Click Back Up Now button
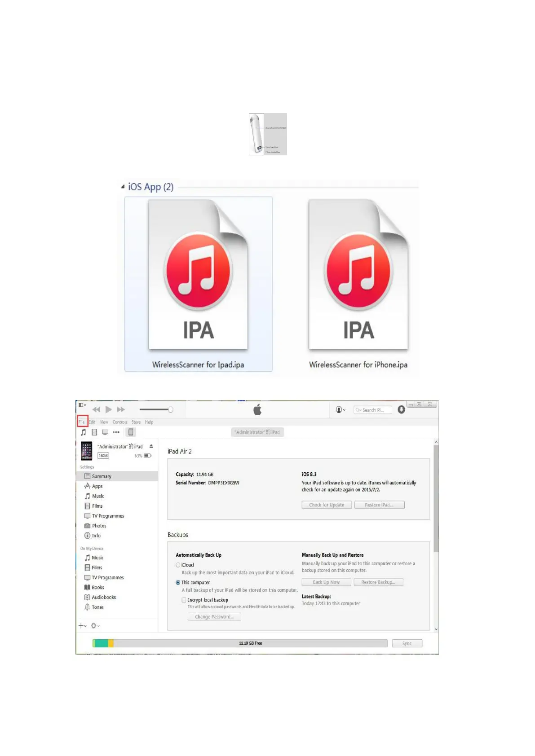535x756 pixels. tap(326, 582)
